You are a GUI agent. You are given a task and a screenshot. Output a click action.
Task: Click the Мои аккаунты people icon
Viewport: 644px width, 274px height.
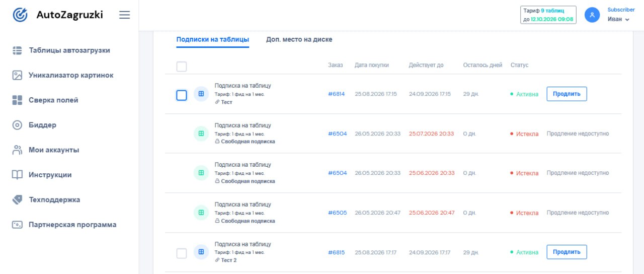coord(17,150)
